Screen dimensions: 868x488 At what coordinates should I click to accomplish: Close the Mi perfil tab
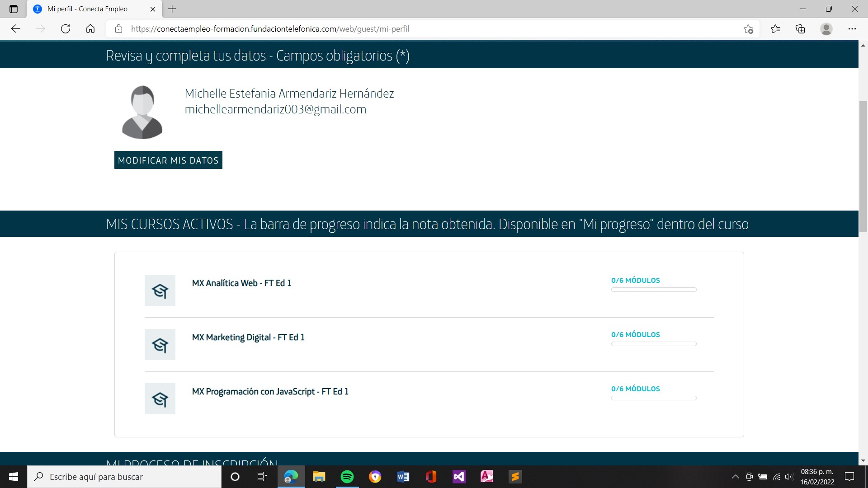pyautogui.click(x=153, y=9)
